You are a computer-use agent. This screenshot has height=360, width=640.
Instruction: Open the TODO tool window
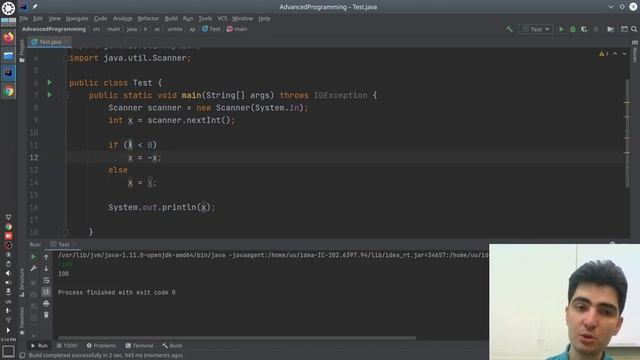point(67,346)
